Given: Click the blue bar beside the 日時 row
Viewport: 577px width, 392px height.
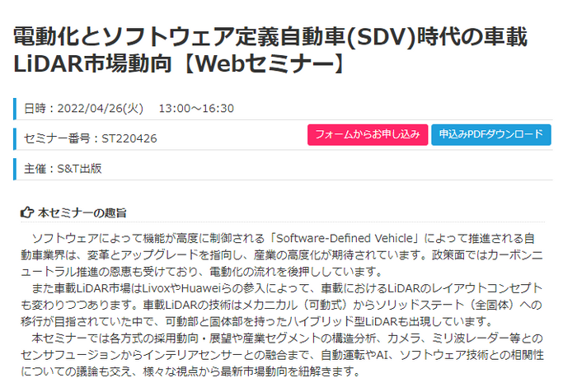Looking at the screenshot, I should [x=15, y=109].
